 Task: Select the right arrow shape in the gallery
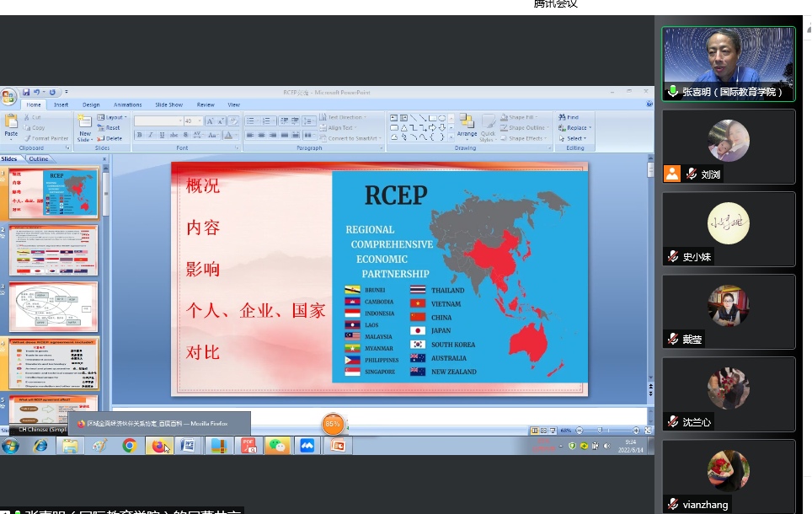pos(432,127)
